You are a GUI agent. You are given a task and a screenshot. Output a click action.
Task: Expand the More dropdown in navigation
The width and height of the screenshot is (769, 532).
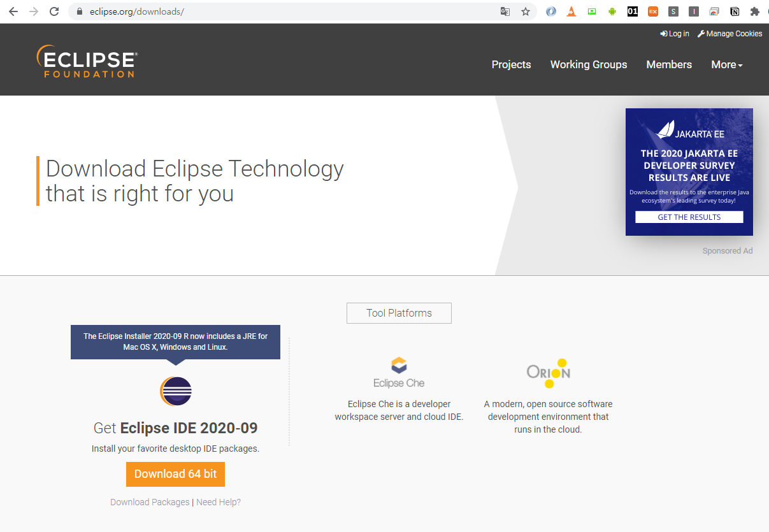[727, 64]
